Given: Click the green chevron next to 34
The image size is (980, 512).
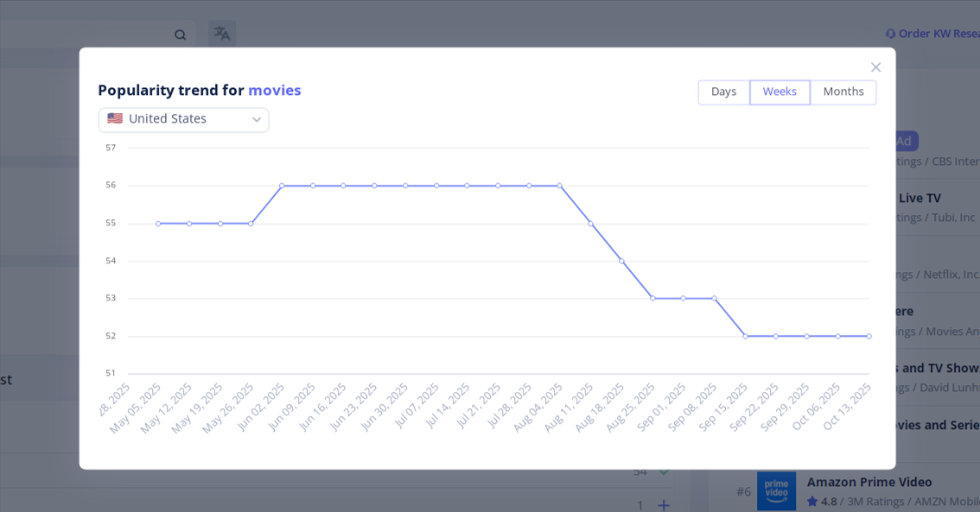Looking at the screenshot, I should [x=663, y=471].
